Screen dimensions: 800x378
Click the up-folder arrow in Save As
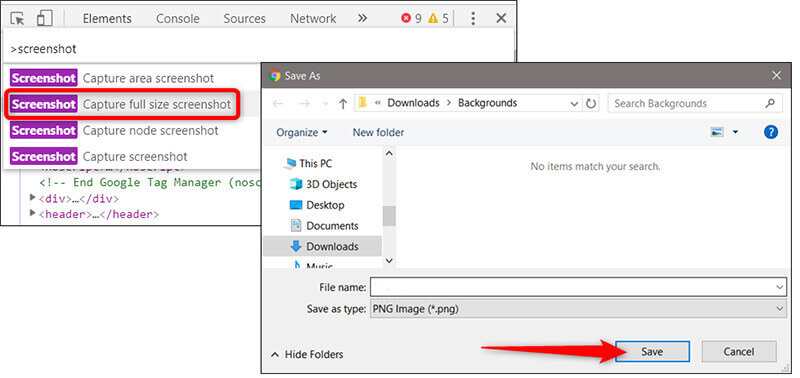[x=343, y=104]
